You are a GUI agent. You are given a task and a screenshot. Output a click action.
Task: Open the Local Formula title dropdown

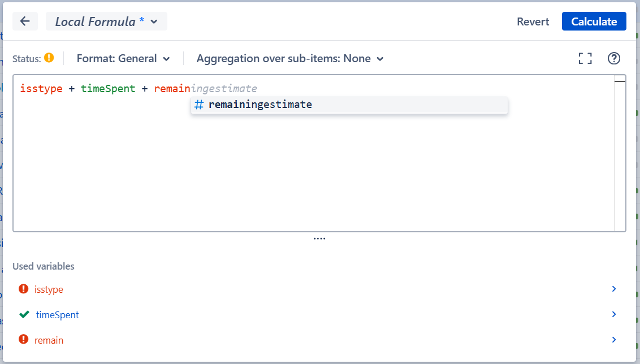click(x=106, y=21)
